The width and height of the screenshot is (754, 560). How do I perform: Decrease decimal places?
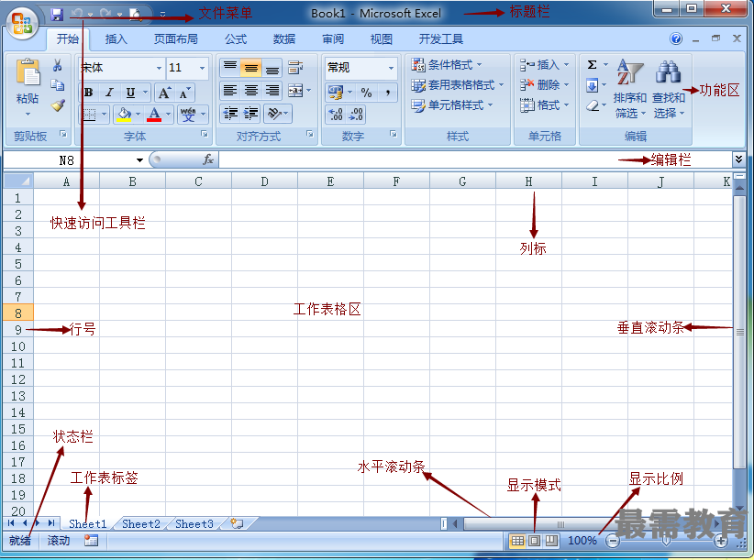pos(356,115)
